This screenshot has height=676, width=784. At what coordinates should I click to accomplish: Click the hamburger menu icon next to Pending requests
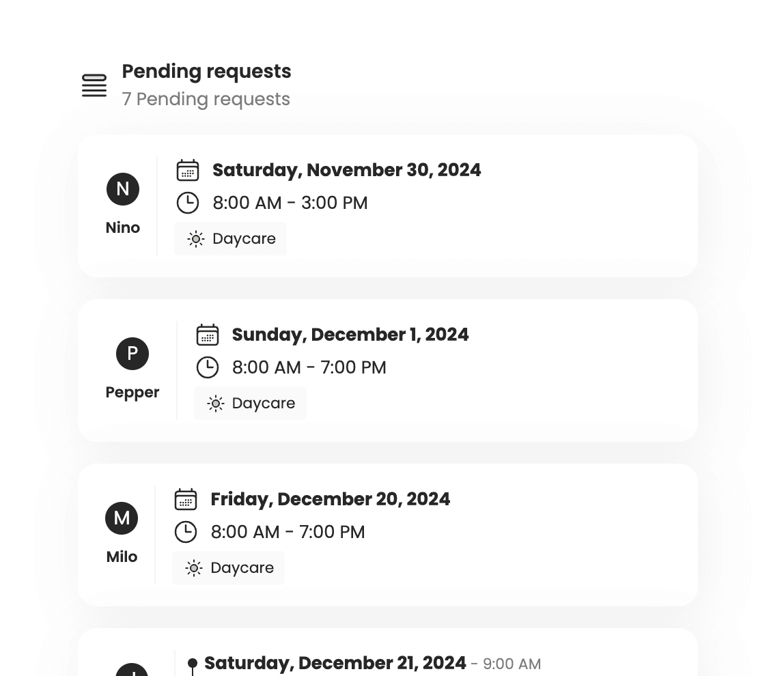tap(94, 85)
